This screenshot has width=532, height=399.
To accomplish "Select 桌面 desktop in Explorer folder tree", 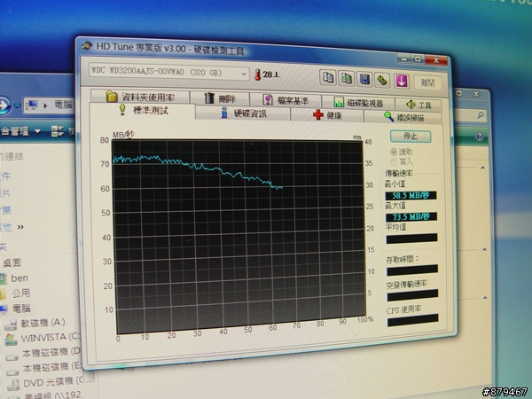I will (12, 262).
